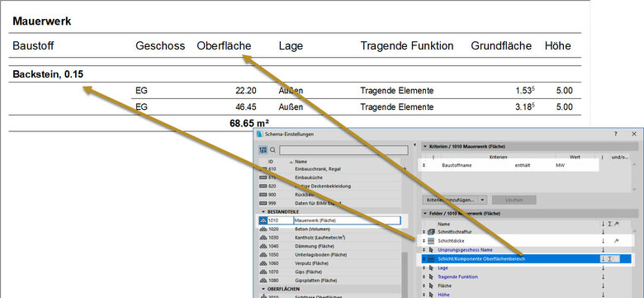644x298 pixels.
Task: Open the dropdown arrow beside Kriterien hinzufügen
Action: click(483, 200)
